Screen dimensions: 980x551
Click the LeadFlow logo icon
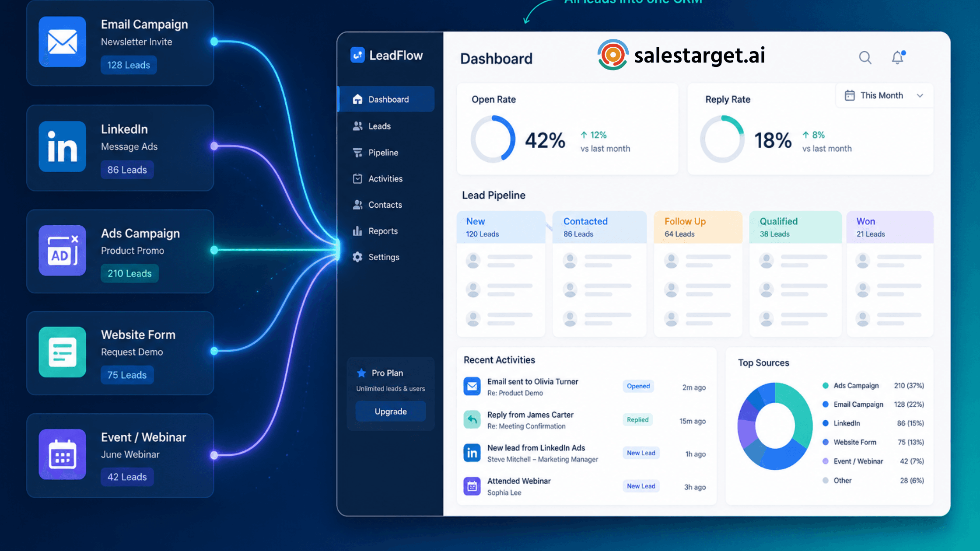coord(357,55)
